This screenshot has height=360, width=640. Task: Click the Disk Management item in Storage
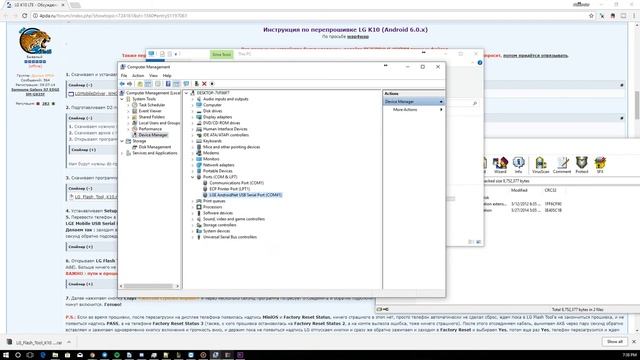click(155, 147)
